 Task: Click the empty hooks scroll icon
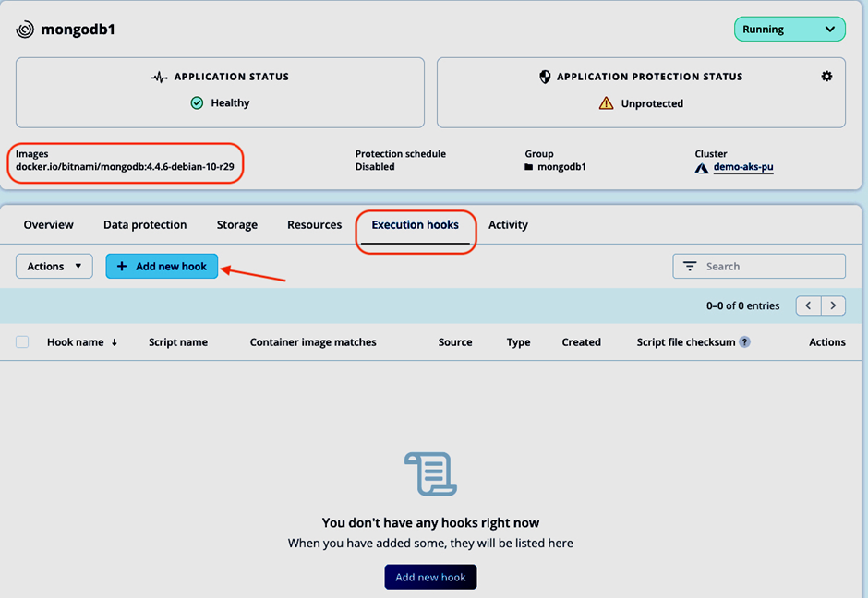(x=430, y=474)
